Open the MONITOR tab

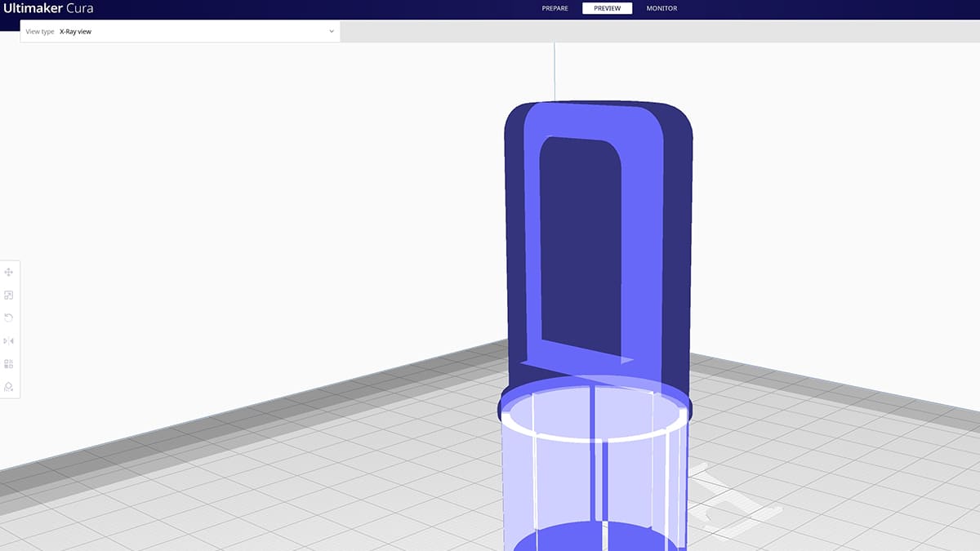pyautogui.click(x=661, y=8)
